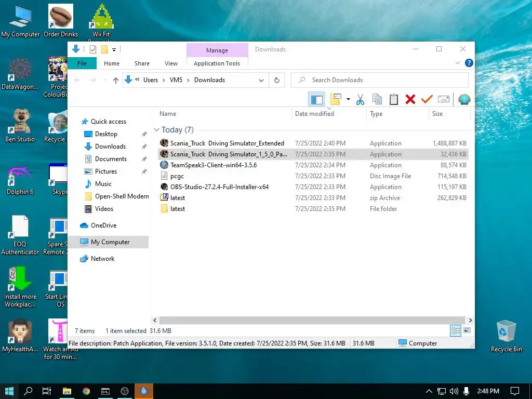
Task: Sort by Type column header
Action: [397, 114]
